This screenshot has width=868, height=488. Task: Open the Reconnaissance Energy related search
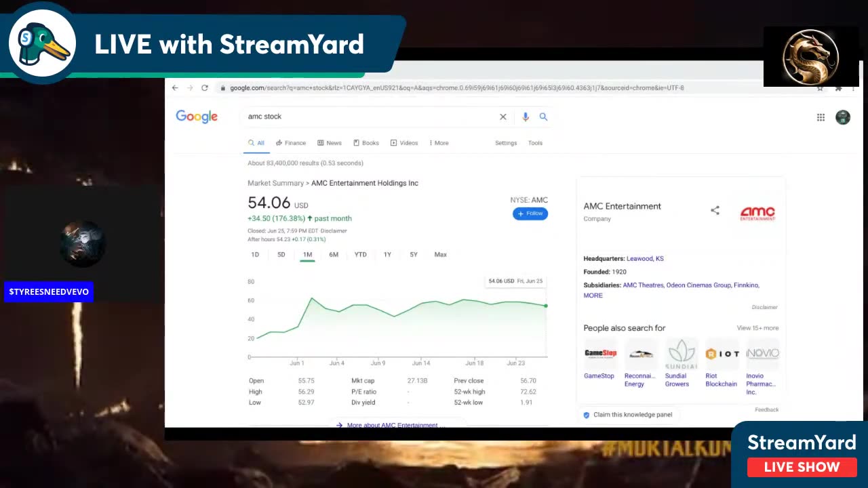(x=640, y=364)
